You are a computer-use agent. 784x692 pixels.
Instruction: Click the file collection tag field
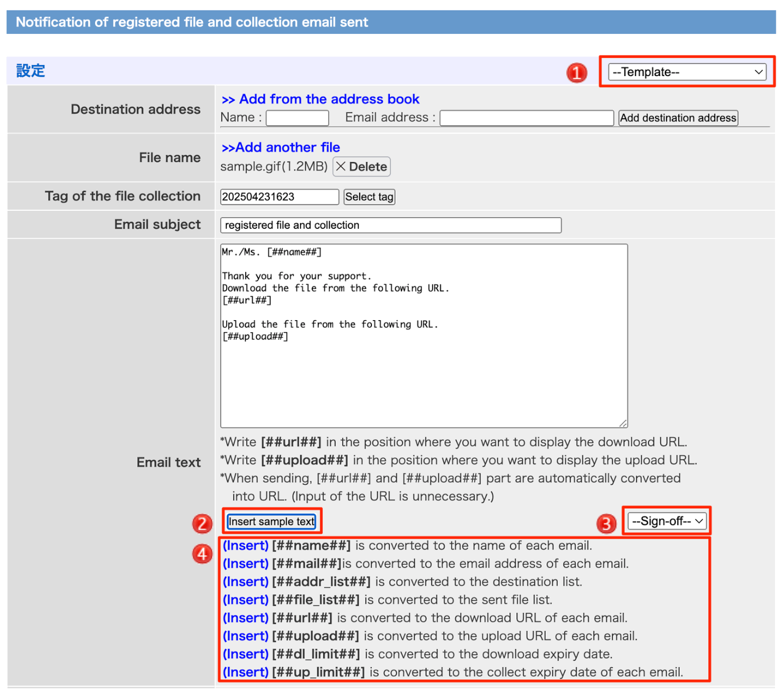point(279,197)
